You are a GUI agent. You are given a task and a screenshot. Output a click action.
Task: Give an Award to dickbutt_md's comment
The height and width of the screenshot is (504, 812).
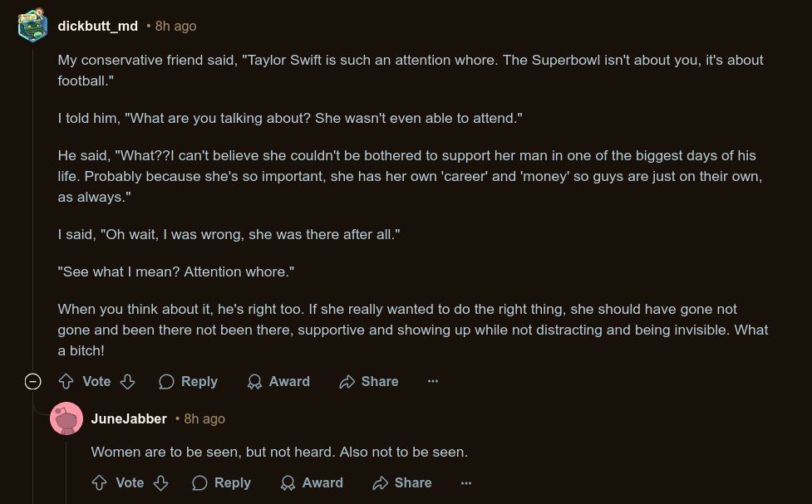pyautogui.click(x=278, y=382)
